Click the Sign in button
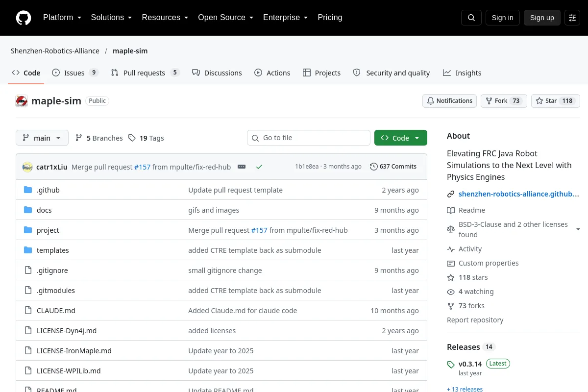The image size is (588, 392). pyautogui.click(x=503, y=18)
